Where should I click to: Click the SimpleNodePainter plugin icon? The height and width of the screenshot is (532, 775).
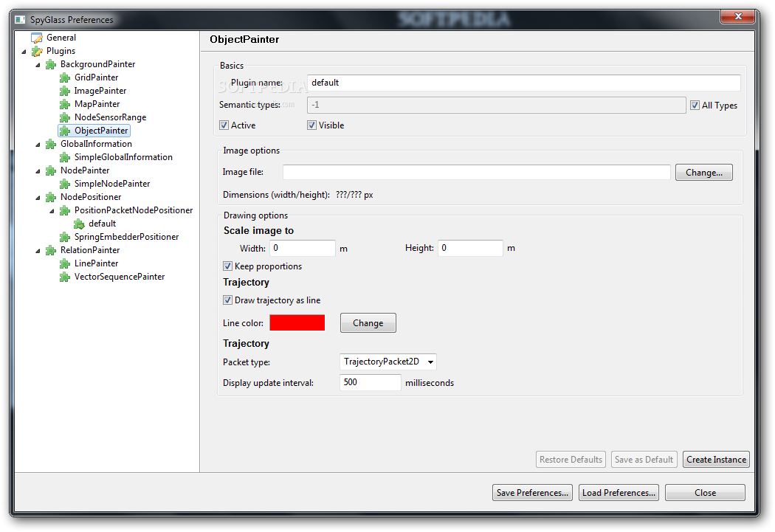coord(65,184)
